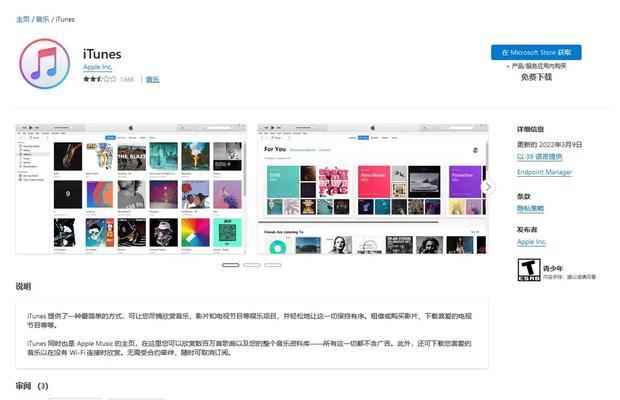
Task: Open the 以 39 语言提供 link
Action: coord(539,157)
